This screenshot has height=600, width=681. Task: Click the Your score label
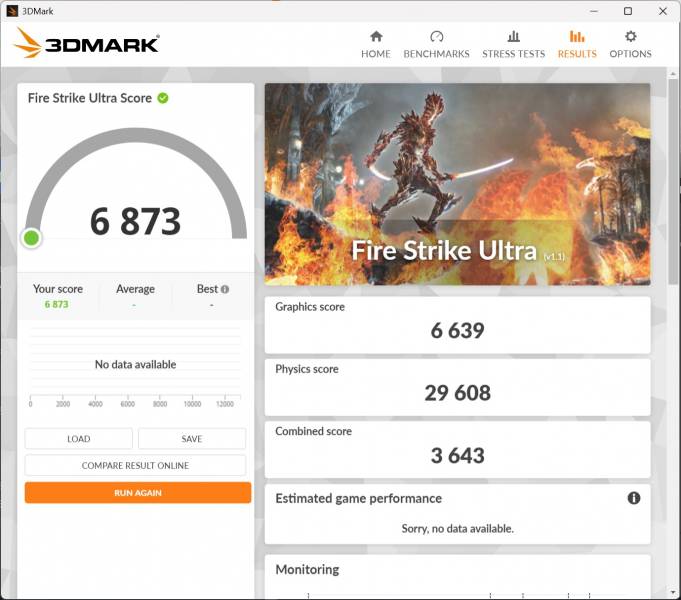[x=58, y=289]
